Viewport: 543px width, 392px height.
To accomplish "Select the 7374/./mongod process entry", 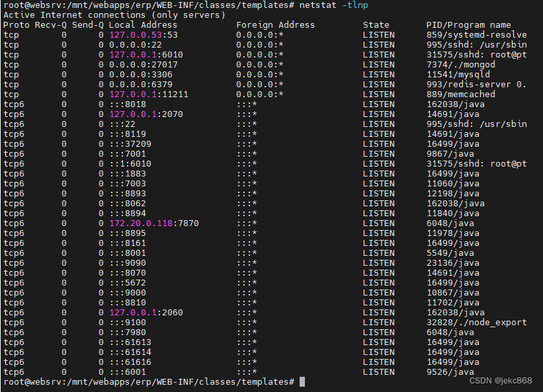I will click(460, 65).
